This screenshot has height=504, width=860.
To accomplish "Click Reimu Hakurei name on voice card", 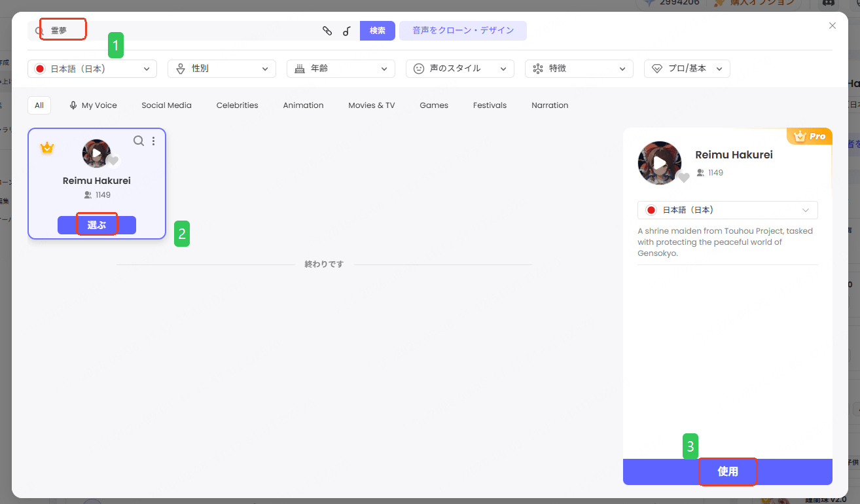I will (x=97, y=181).
